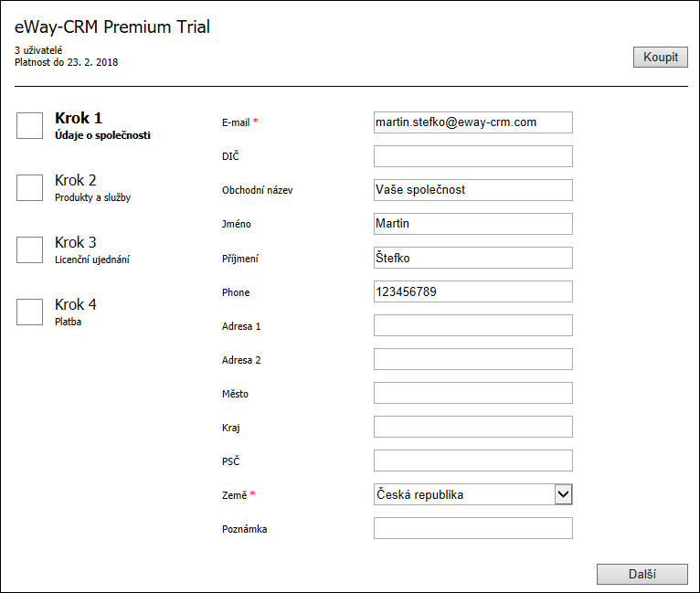Screen dimensions: 700x593
Task: Toggle the Krok 2 checkbox
Action: (29, 187)
